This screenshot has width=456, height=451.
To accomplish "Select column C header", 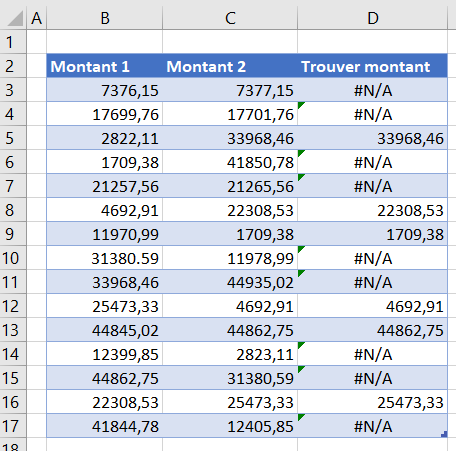I will coord(230,18).
